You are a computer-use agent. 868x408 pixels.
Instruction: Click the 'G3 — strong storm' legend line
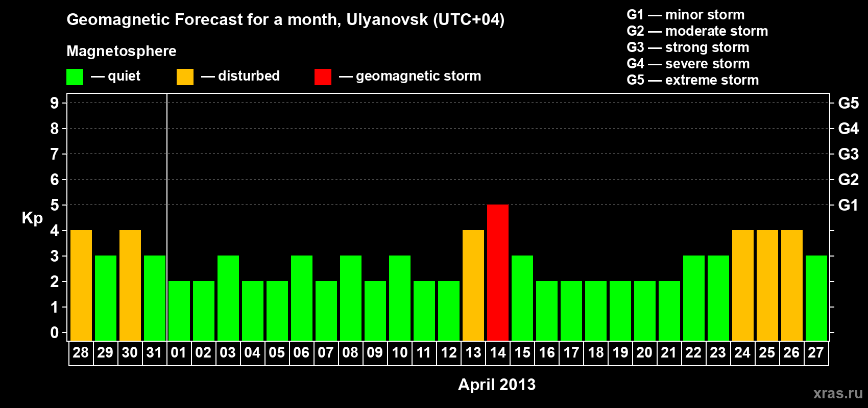pos(688,47)
